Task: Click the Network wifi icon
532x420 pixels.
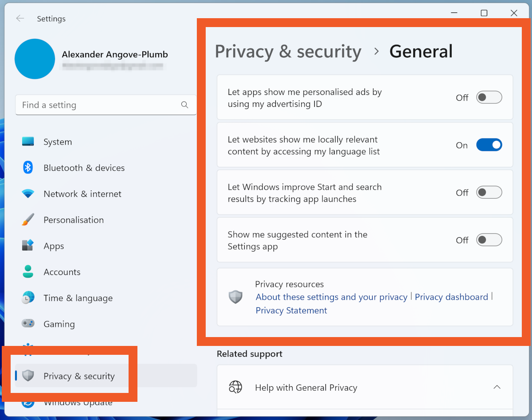Action: click(x=28, y=194)
